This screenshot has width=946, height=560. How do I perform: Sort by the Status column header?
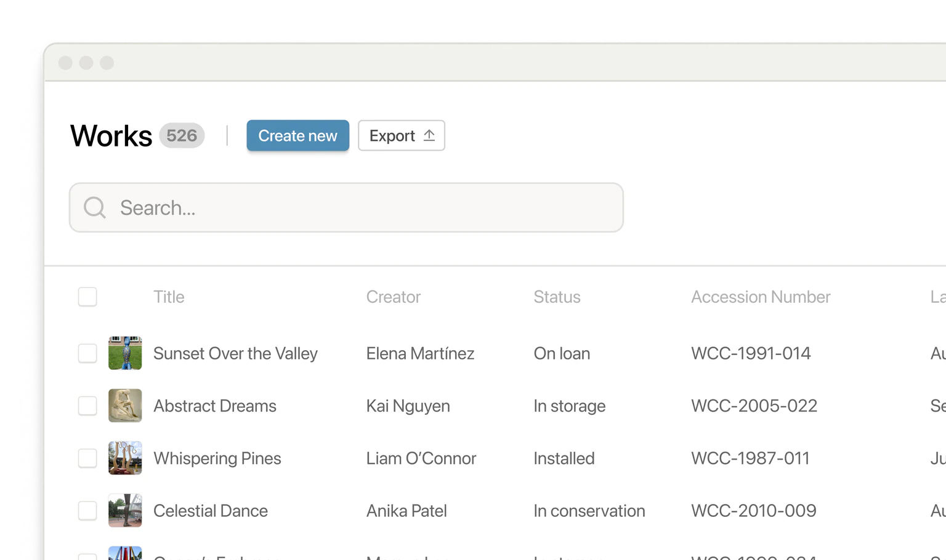557,297
